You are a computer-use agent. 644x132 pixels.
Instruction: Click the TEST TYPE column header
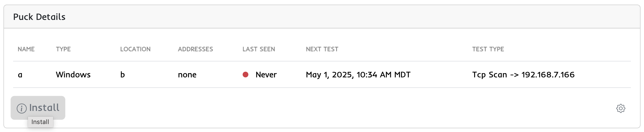pos(488,49)
